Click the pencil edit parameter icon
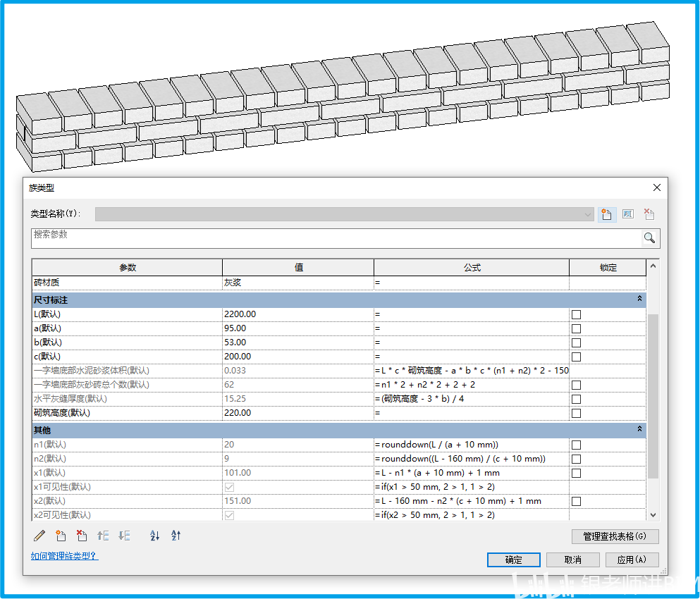 (x=39, y=536)
